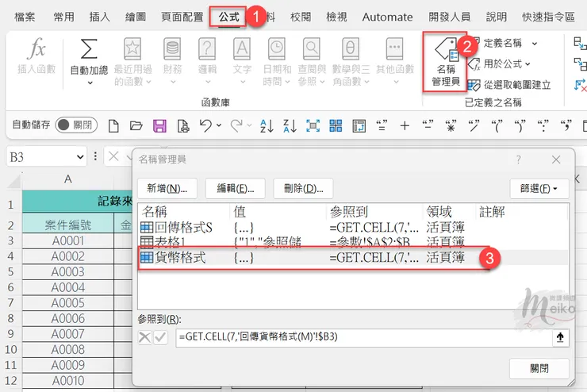587x392 pixels.
Task: Click 刪除(D)... button in name manager
Action: 303,188
